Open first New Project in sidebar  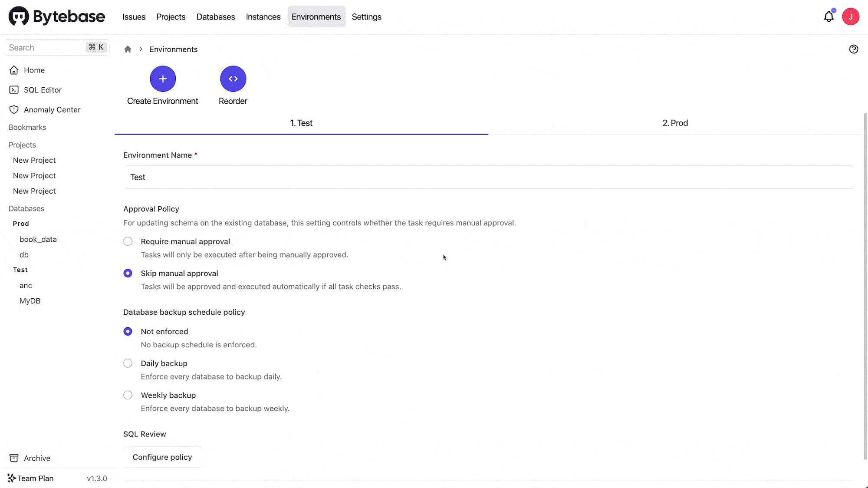(x=34, y=160)
